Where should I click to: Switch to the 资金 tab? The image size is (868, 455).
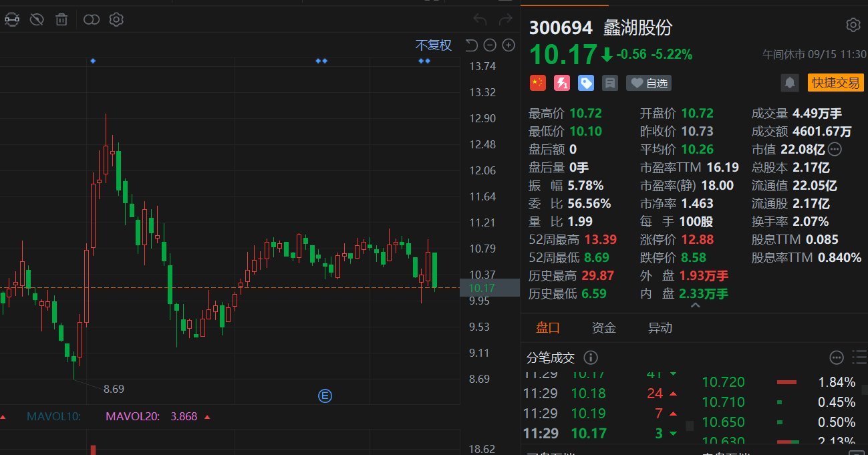coord(604,327)
